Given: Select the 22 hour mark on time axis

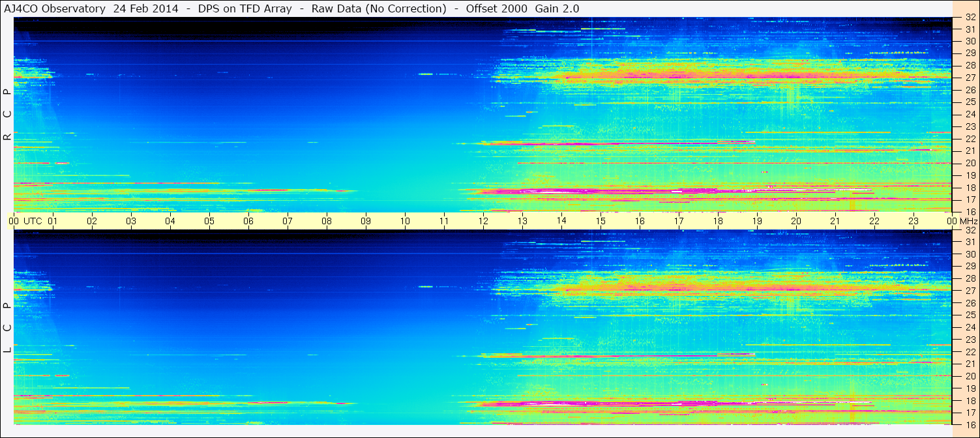Looking at the screenshot, I should point(874,221).
